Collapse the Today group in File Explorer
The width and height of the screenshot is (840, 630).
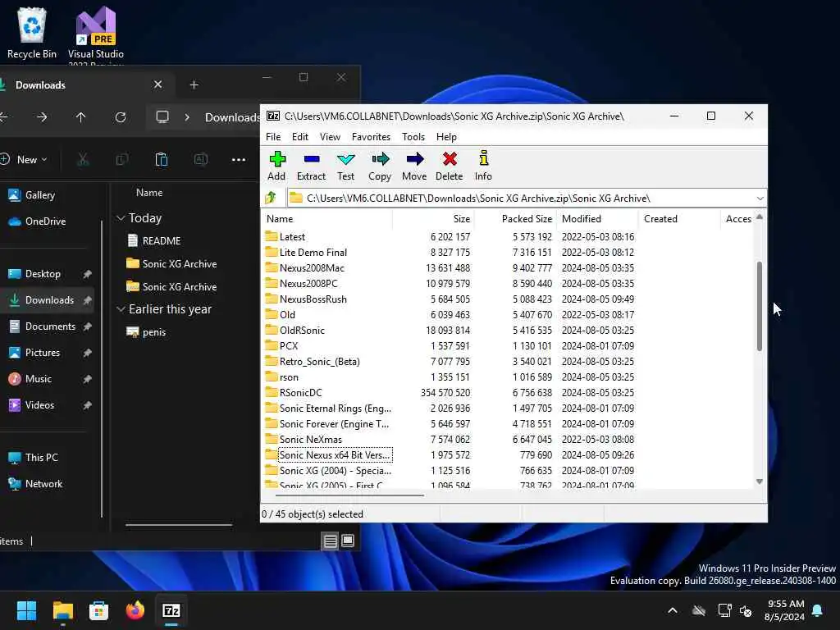(121, 217)
